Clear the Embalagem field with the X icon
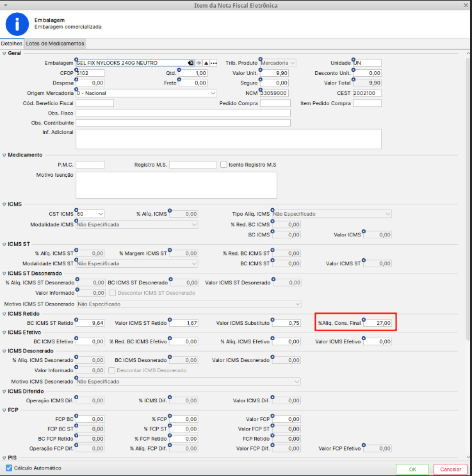 coord(190,63)
